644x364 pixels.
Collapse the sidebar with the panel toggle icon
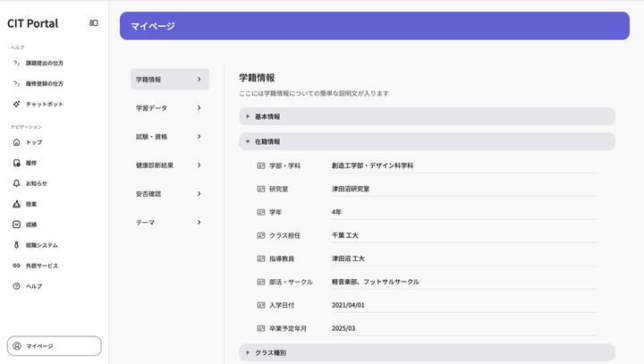click(x=94, y=23)
